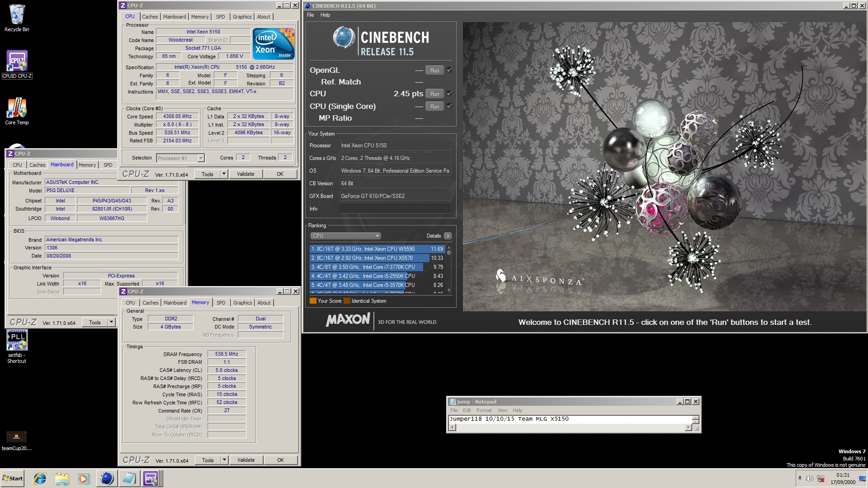This screenshot has width=868, height=488.
Task: Open Notepad Format menu
Action: pyautogui.click(x=484, y=410)
